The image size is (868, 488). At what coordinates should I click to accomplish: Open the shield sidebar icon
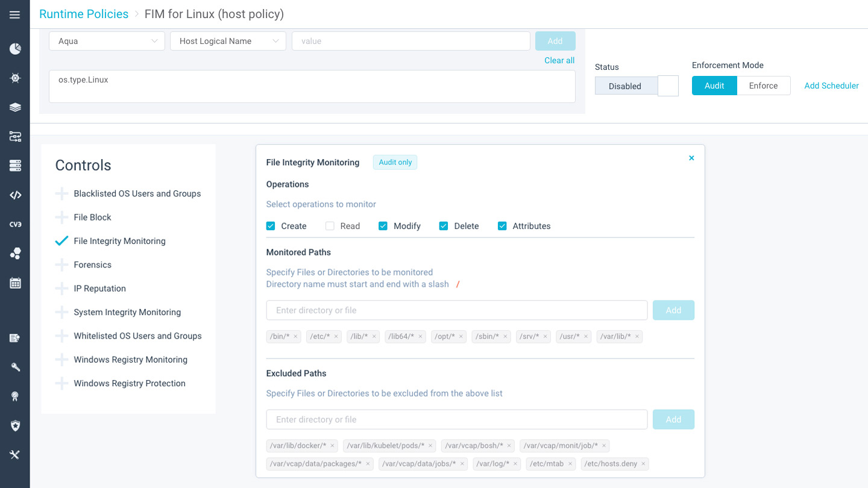coord(15,425)
